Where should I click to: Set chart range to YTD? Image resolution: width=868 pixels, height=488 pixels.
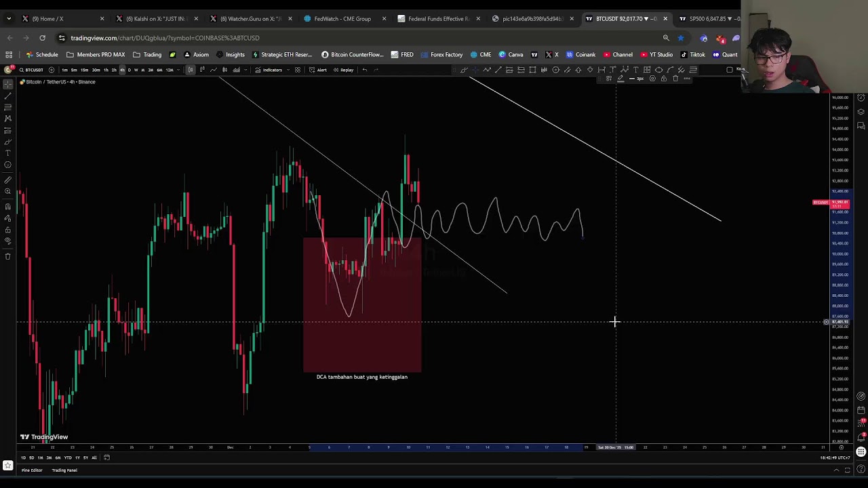pos(67,457)
